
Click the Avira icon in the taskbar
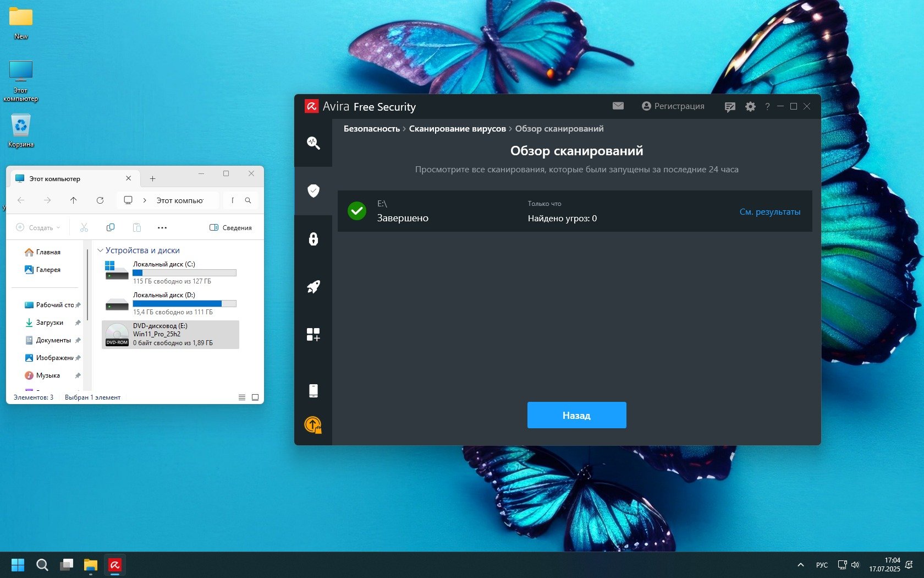115,565
